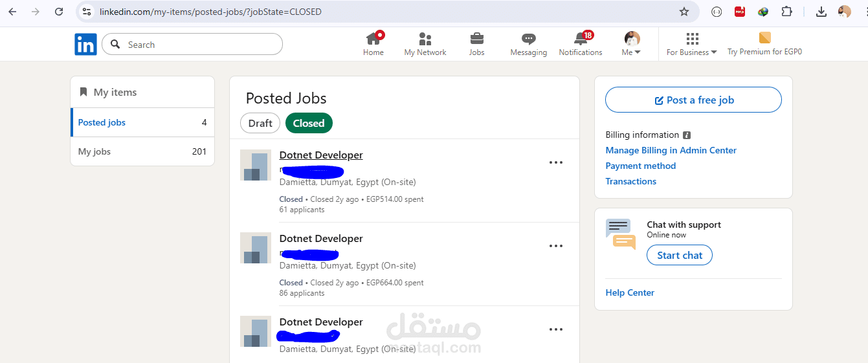
Task: Click the address bar URL
Action: tap(210, 12)
